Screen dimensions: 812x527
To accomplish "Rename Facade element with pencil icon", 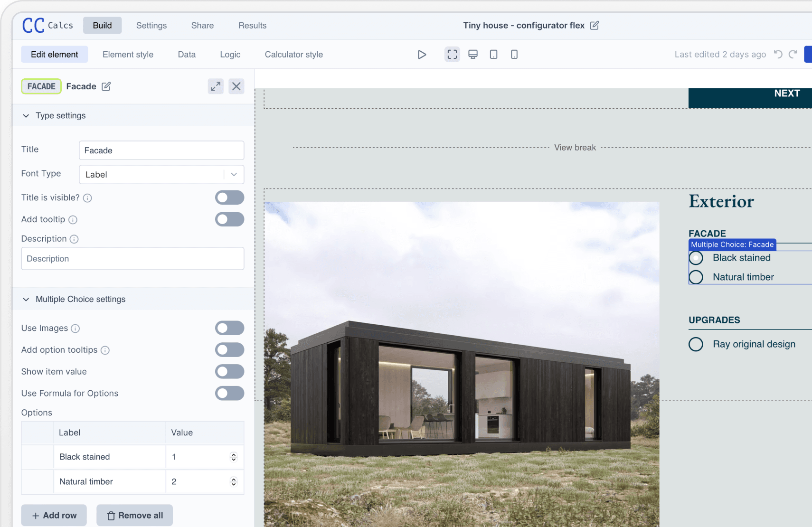I will pyautogui.click(x=106, y=86).
